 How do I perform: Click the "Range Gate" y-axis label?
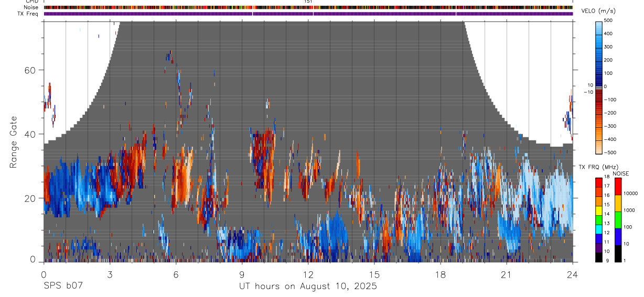(x=14, y=142)
